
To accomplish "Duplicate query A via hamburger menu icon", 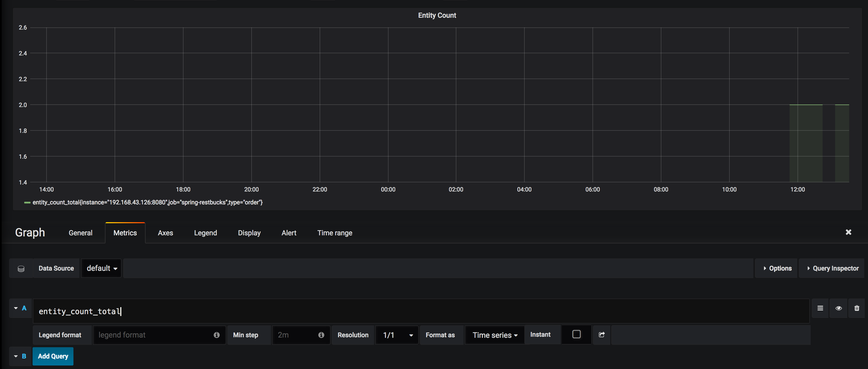I will (820, 308).
